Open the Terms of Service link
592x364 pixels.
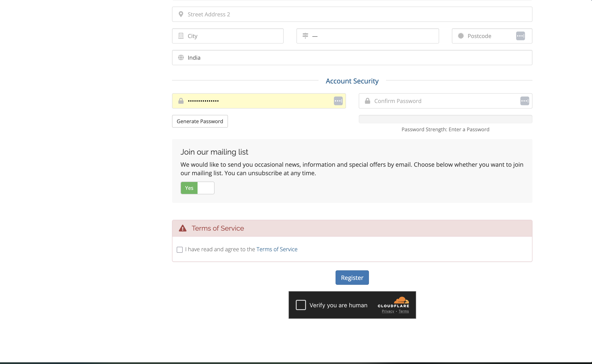[x=277, y=249]
